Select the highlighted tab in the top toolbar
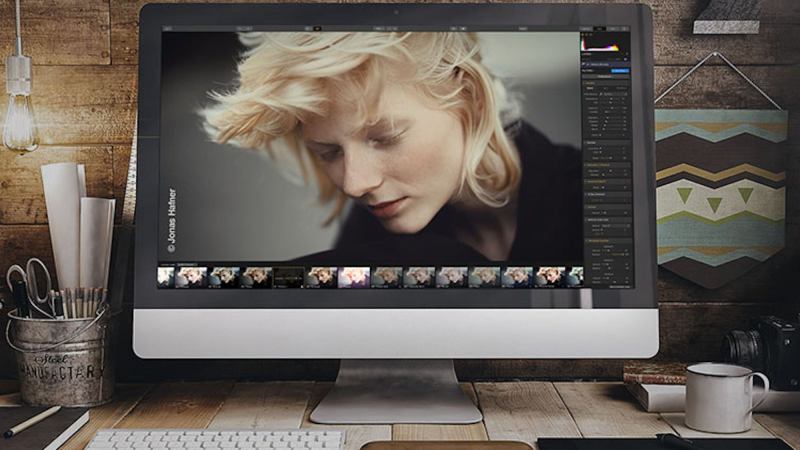The image size is (800, 450). coord(317,29)
